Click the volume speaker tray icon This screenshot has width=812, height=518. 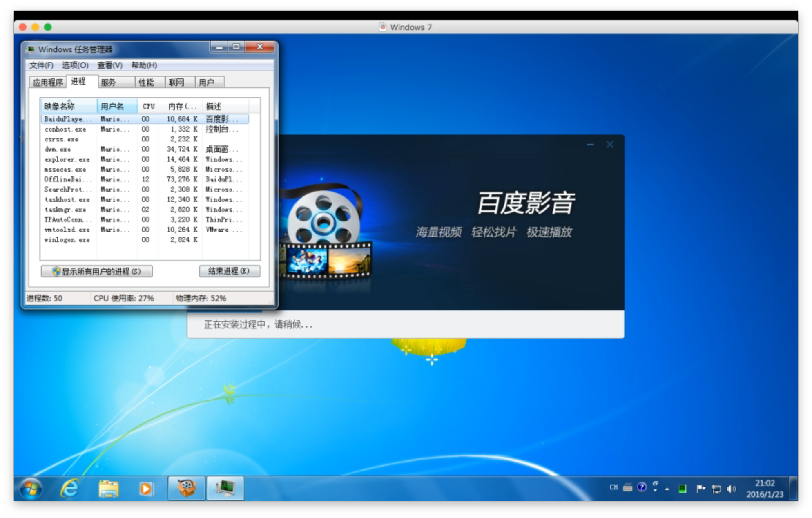tap(731, 489)
